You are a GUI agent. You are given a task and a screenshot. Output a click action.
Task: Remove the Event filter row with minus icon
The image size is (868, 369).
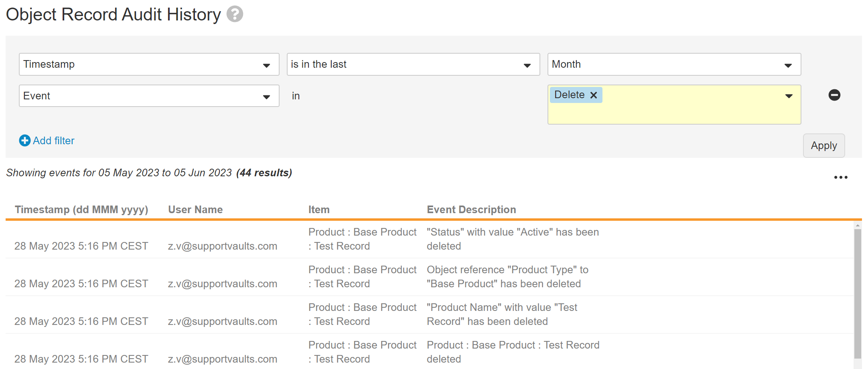(834, 95)
